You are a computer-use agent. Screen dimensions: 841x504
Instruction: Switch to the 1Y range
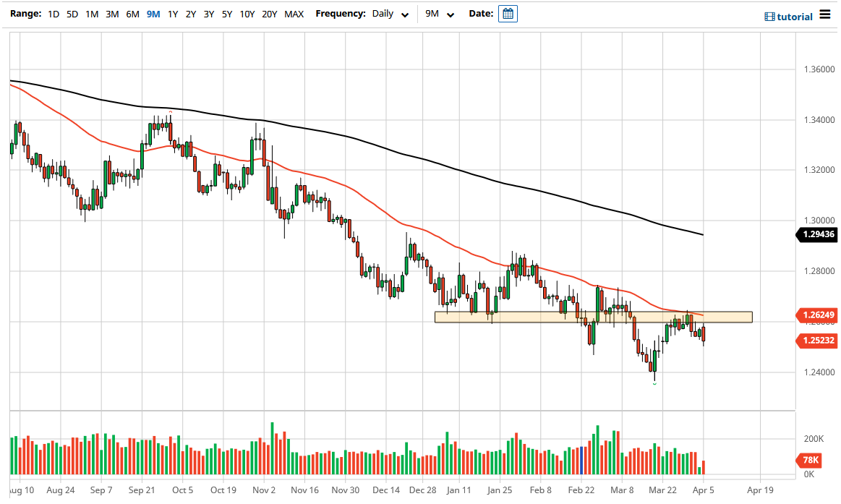171,13
